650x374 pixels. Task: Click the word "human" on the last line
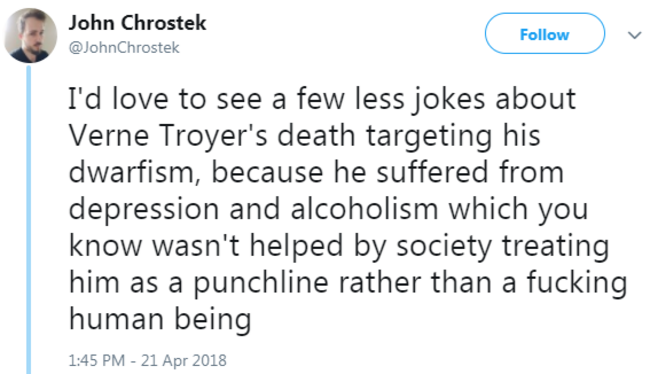point(116,319)
